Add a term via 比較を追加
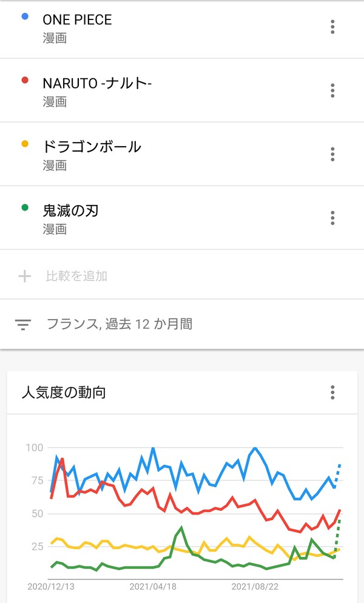 pyautogui.click(x=76, y=276)
